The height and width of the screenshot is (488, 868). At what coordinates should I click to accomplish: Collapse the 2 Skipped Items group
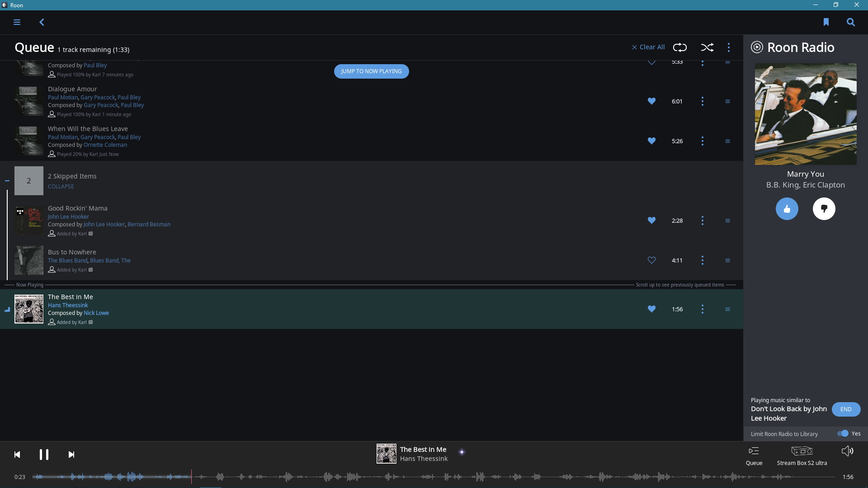coord(61,186)
